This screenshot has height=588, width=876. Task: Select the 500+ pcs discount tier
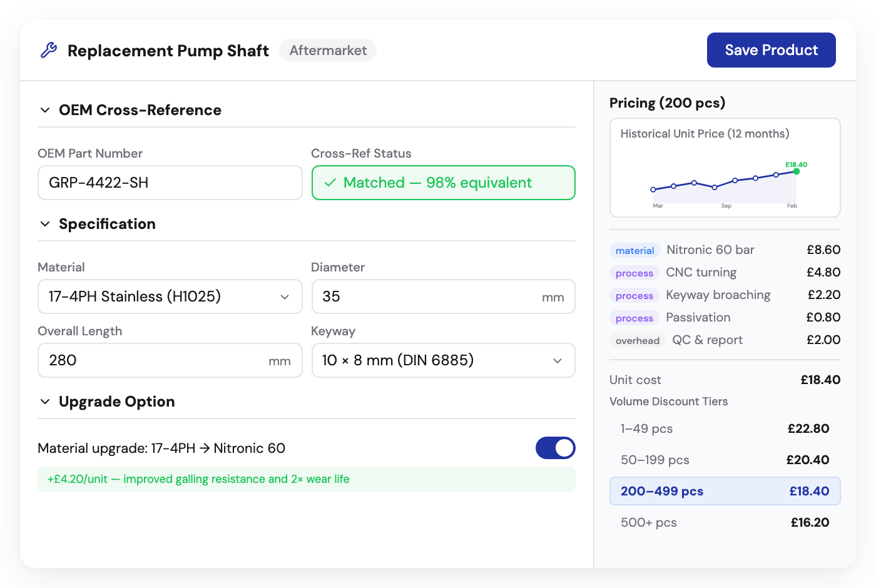(x=725, y=522)
